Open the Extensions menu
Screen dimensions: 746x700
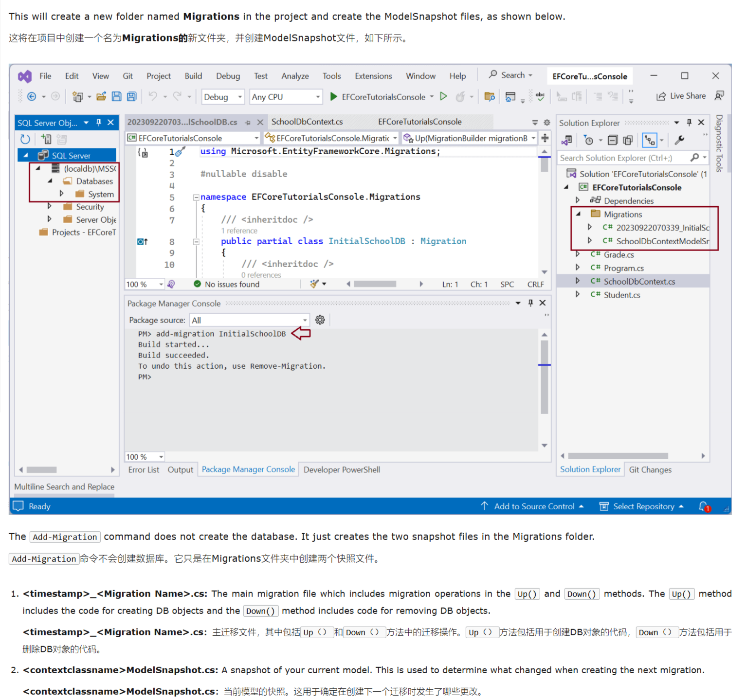[373, 76]
